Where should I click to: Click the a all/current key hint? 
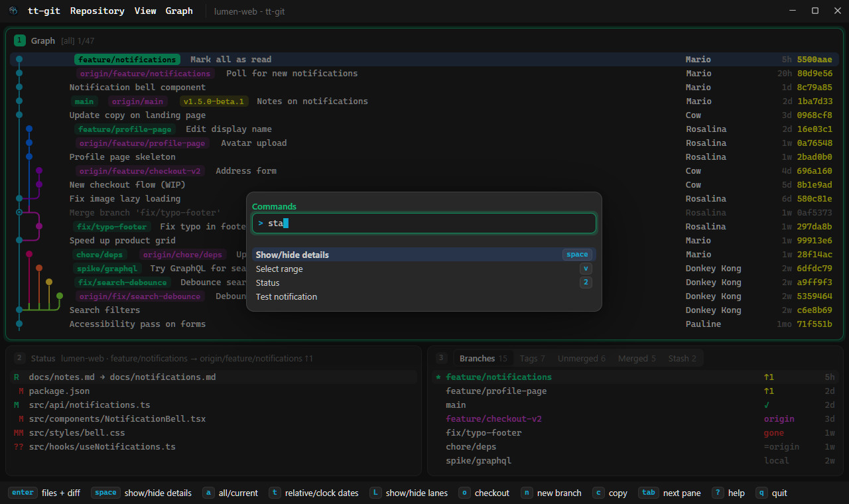coord(230,493)
